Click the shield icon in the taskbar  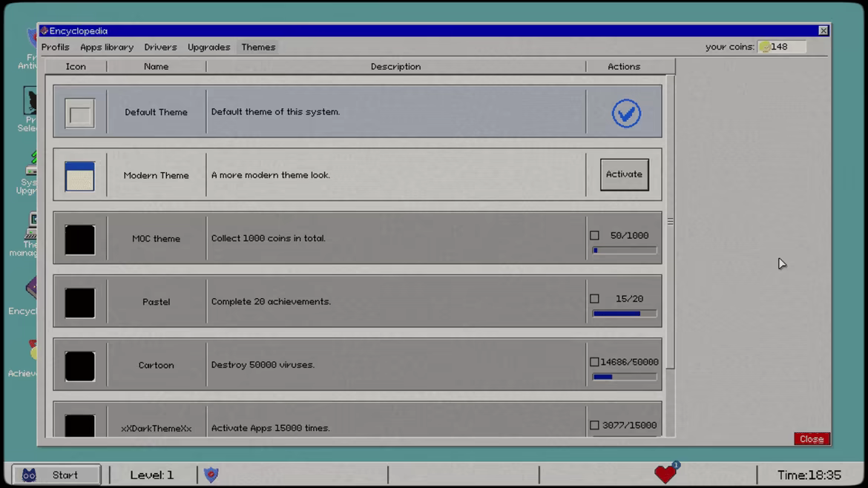[211, 474]
